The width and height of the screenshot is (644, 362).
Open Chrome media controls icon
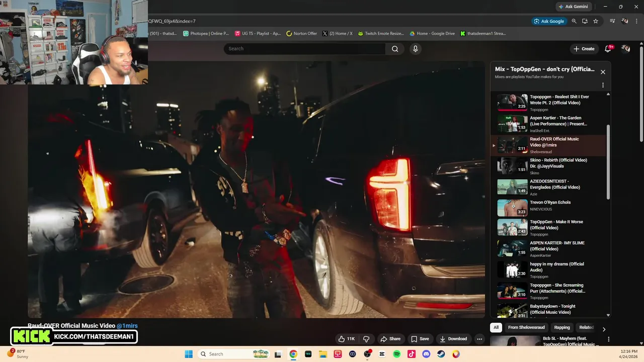[x=612, y=21]
